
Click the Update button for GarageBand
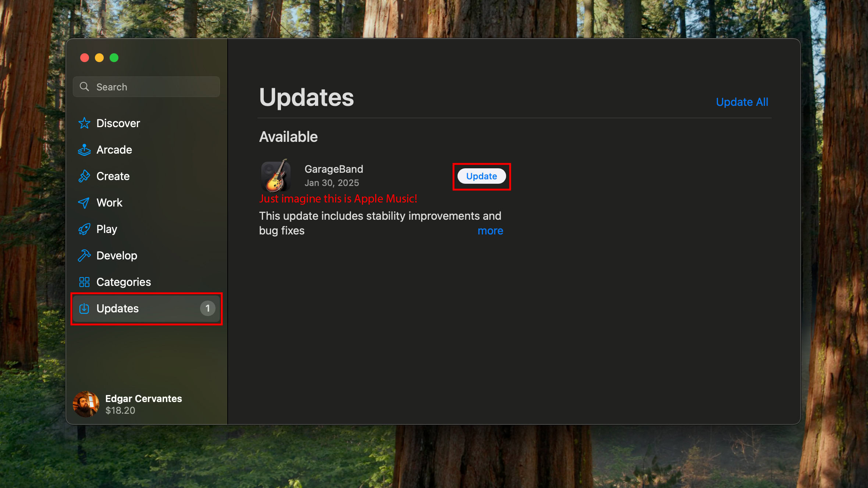point(482,176)
